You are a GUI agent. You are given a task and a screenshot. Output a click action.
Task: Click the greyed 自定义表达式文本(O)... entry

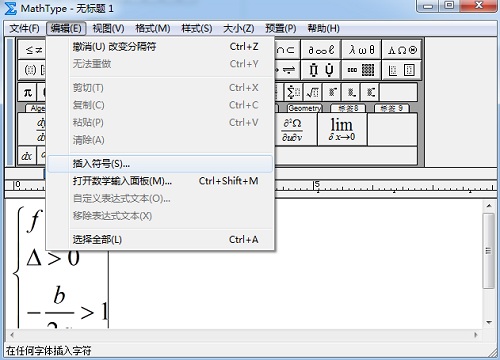pos(160,199)
